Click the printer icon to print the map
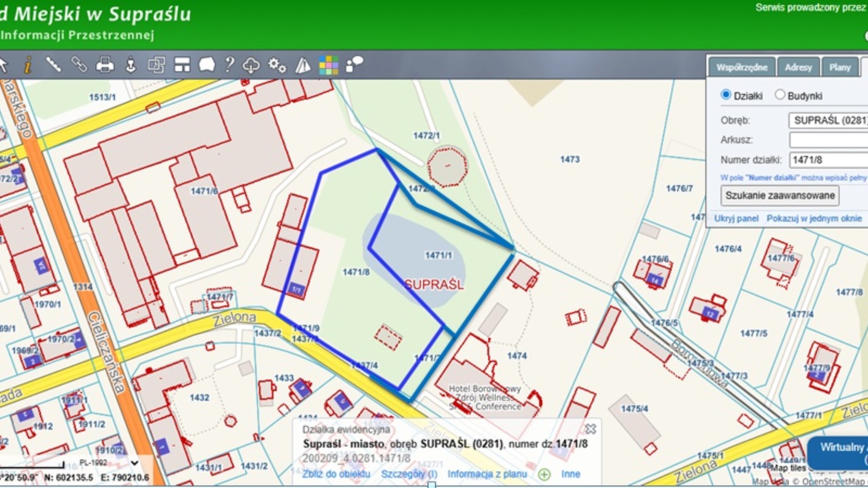 (x=105, y=65)
